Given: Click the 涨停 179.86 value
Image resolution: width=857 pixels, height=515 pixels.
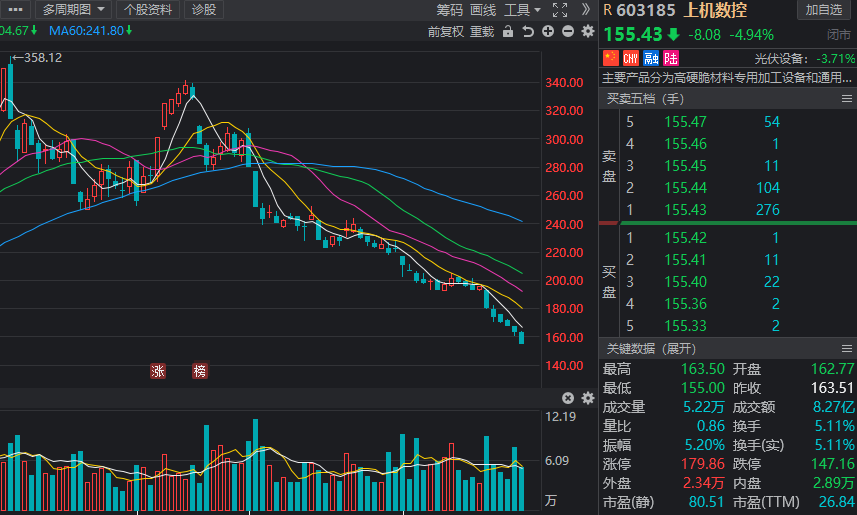Looking at the screenshot, I should coord(702,464).
